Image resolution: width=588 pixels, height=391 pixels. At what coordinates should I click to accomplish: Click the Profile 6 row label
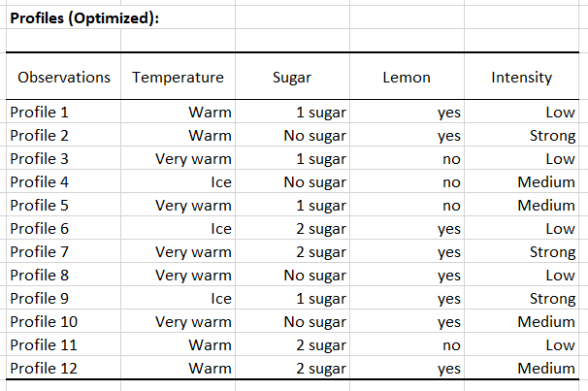point(39,229)
